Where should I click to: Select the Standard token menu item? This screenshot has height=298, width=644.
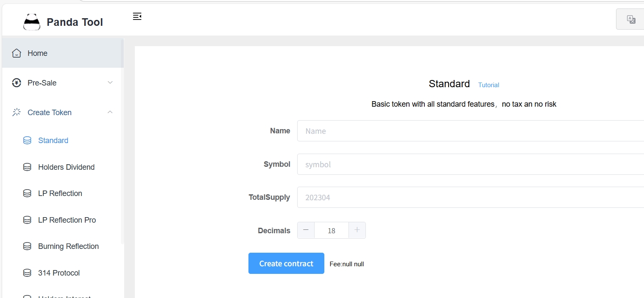[53, 141]
